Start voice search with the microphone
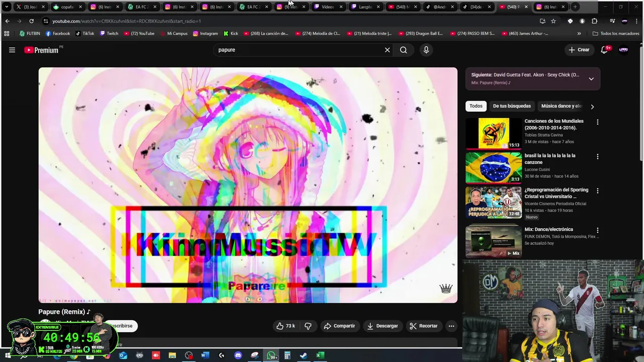 [426, 50]
